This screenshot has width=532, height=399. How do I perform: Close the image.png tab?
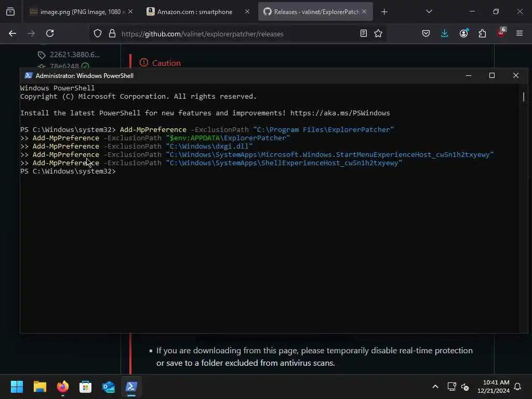(130, 12)
